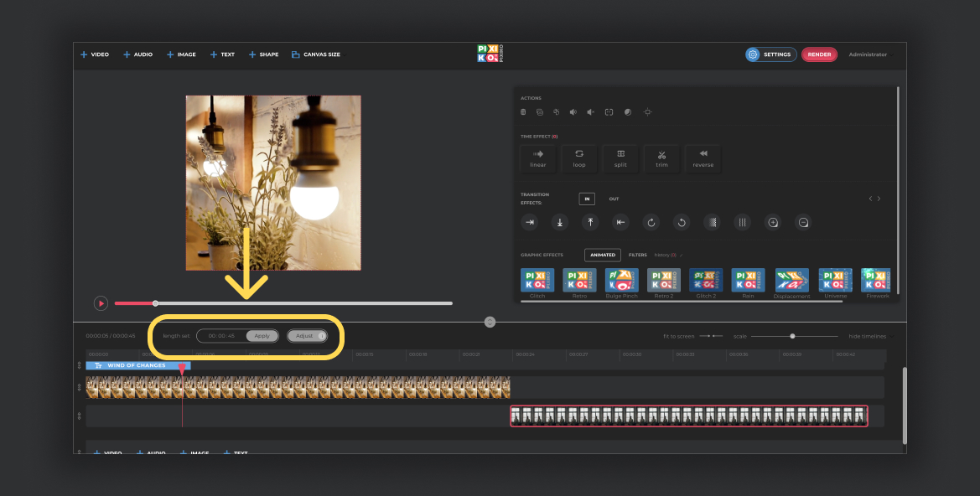980x496 pixels.
Task: Click the preview progress bar handle
Action: tap(156, 303)
